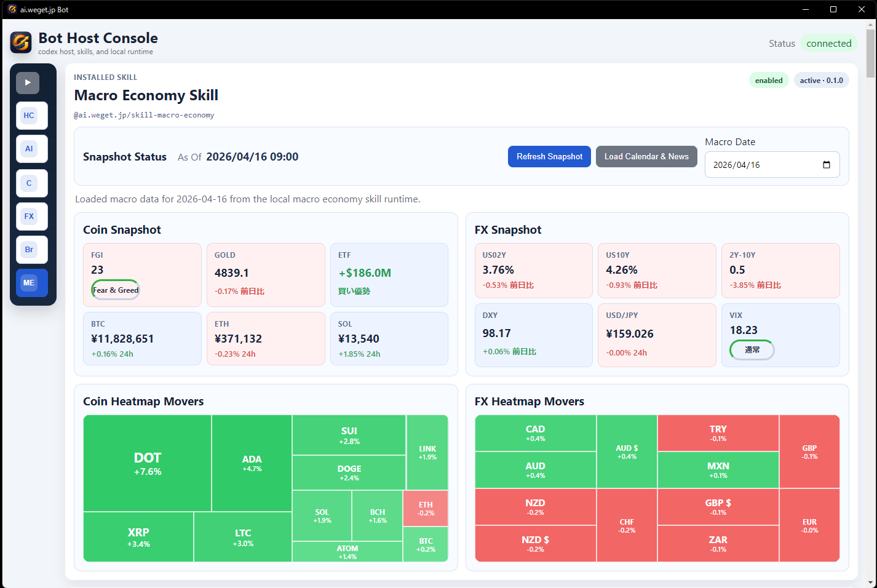Click the ETH -0.2% heatmap tile
This screenshot has height=588, width=877.
pyautogui.click(x=426, y=509)
